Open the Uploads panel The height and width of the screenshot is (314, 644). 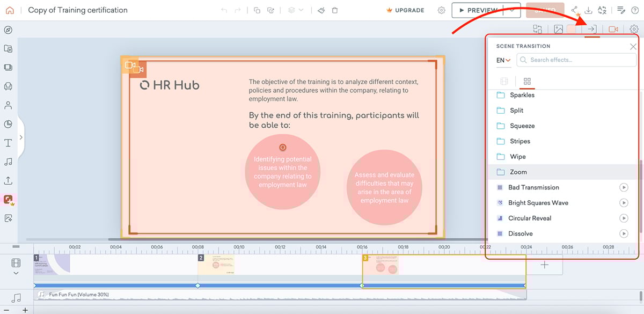tap(8, 180)
